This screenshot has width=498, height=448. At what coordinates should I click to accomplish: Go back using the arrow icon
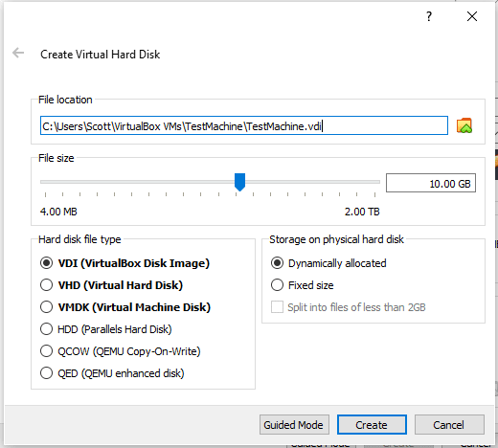point(18,53)
